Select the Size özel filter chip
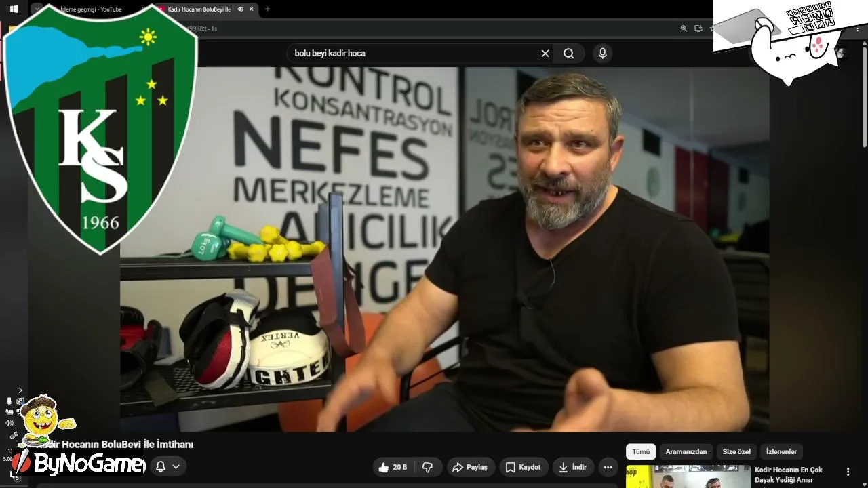 tap(736, 451)
